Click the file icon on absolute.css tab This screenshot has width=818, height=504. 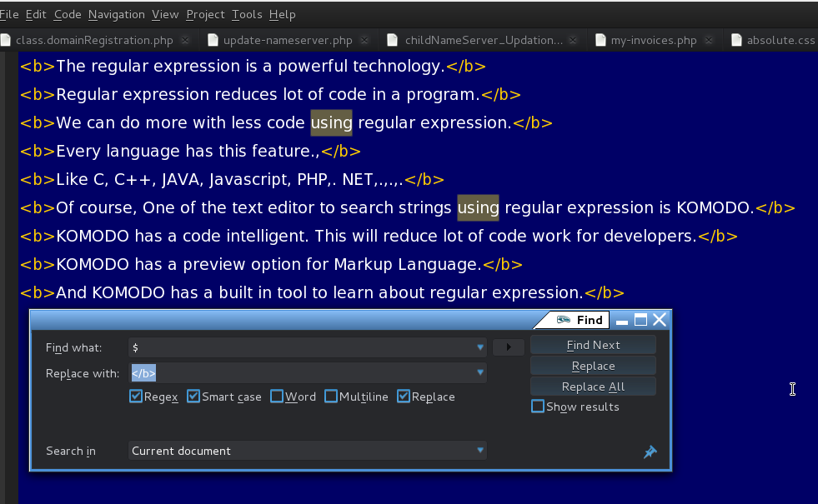click(736, 40)
